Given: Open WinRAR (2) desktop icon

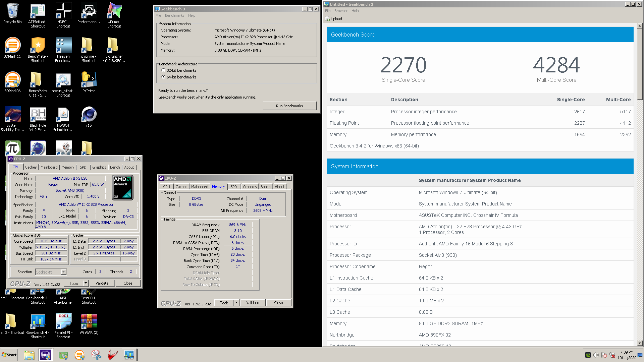Looking at the screenshot, I should coord(89,324).
